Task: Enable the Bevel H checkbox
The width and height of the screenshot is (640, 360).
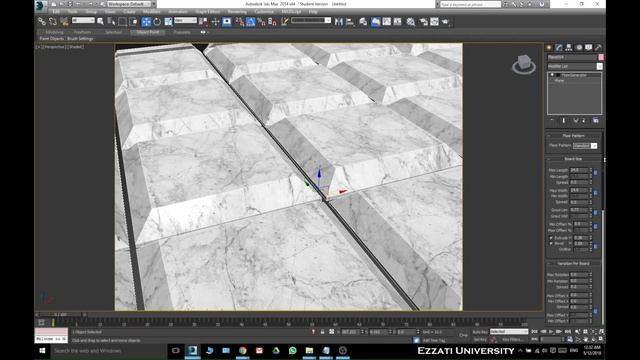Action: pyautogui.click(x=551, y=243)
